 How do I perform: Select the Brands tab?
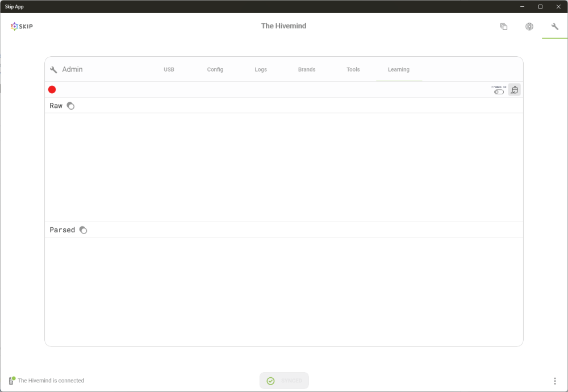coord(307,69)
